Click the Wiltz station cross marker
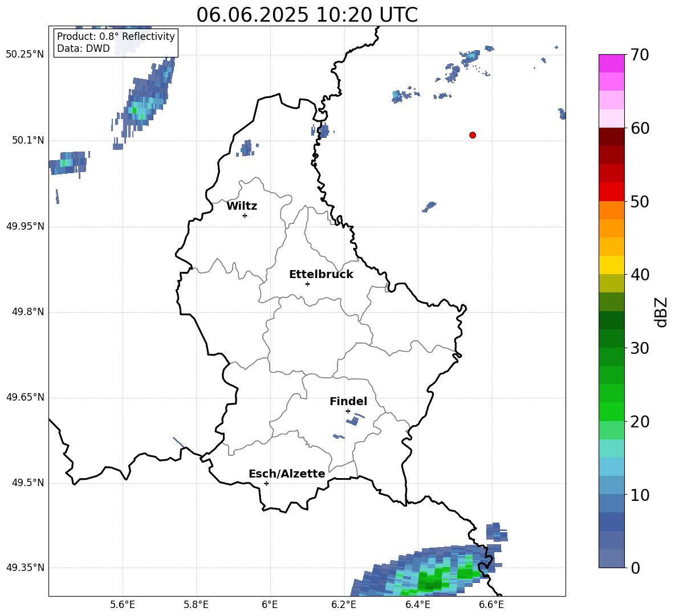Viewport: 675px width, 616px height. [x=245, y=215]
